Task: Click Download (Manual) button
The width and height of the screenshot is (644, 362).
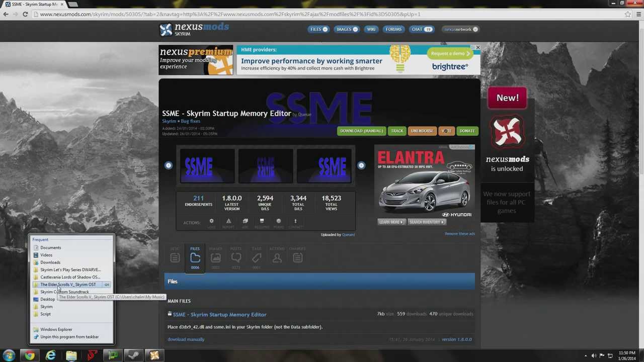Action: (361, 131)
